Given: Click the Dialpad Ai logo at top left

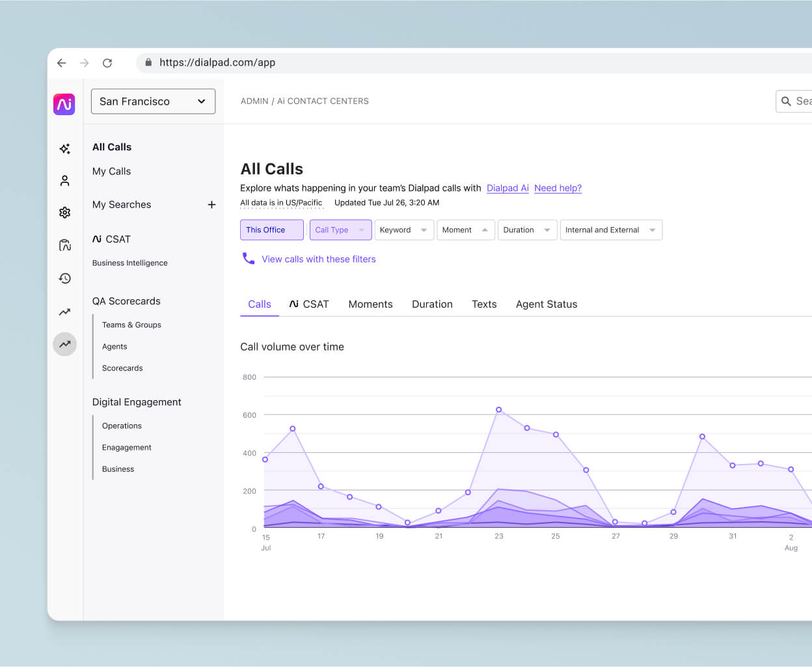Looking at the screenshot, I should click(x=64, y=104).
